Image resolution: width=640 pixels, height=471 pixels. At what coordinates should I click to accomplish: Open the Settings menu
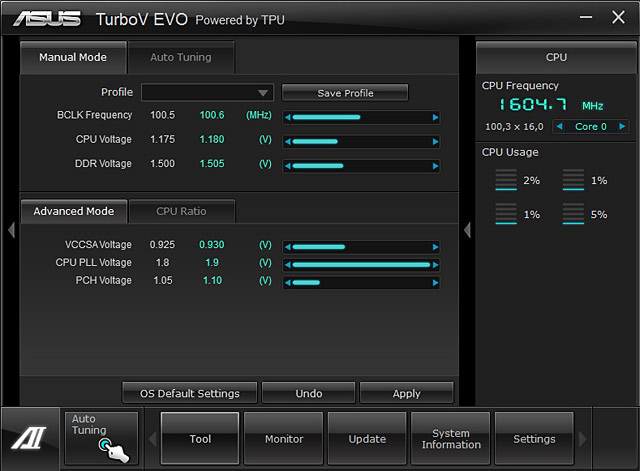click(x=534, y=439)
